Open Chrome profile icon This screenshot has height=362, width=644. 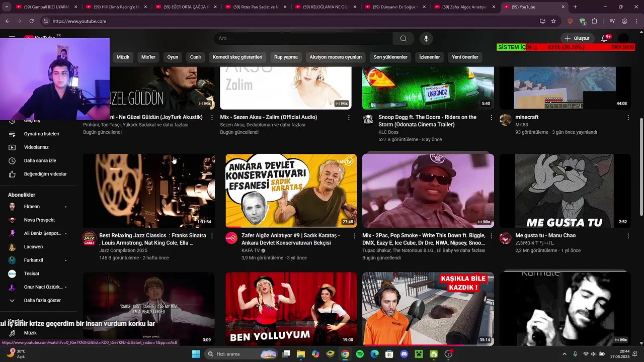624,21
